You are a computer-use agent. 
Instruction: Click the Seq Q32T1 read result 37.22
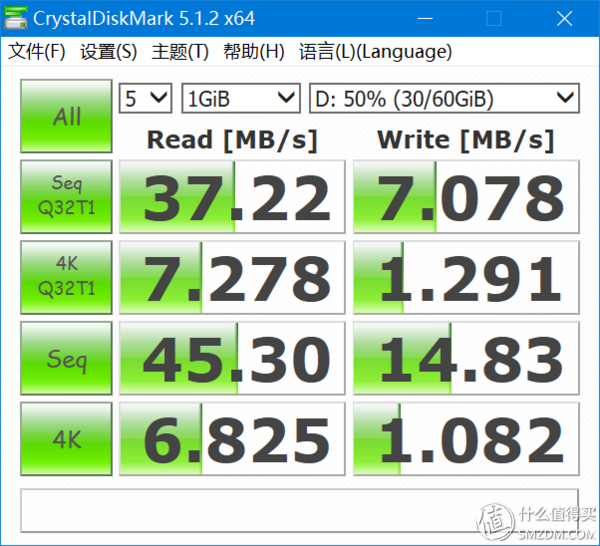point(232,196)
